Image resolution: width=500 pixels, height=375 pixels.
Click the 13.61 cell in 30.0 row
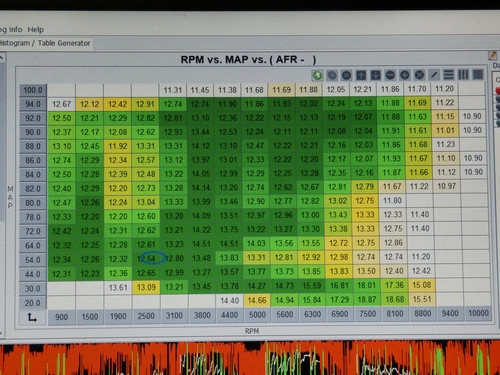pos(118,287)
